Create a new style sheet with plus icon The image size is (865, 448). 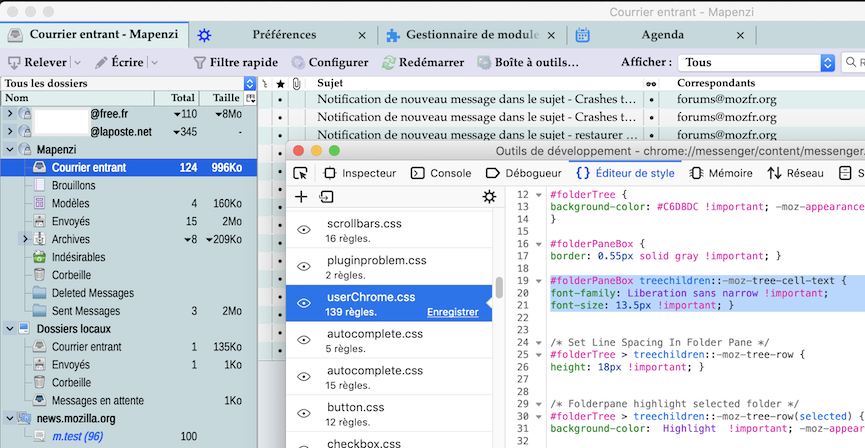point(301,197)
